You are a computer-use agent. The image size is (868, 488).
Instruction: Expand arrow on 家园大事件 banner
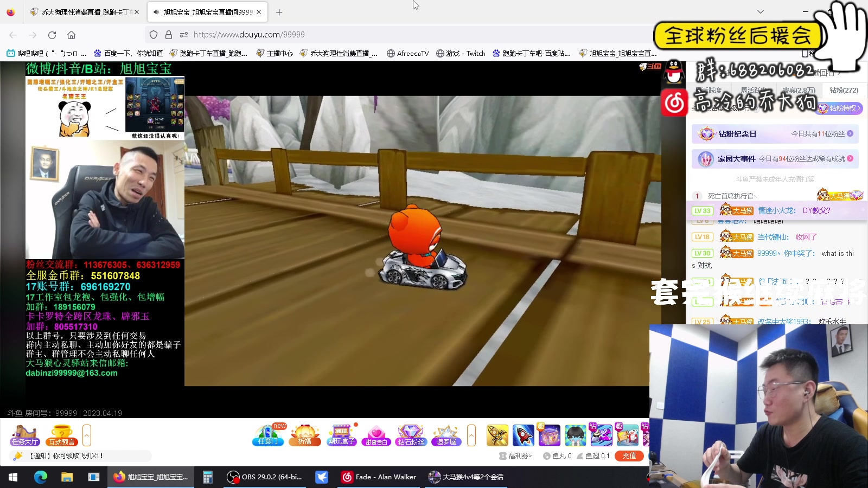(850, 159)
